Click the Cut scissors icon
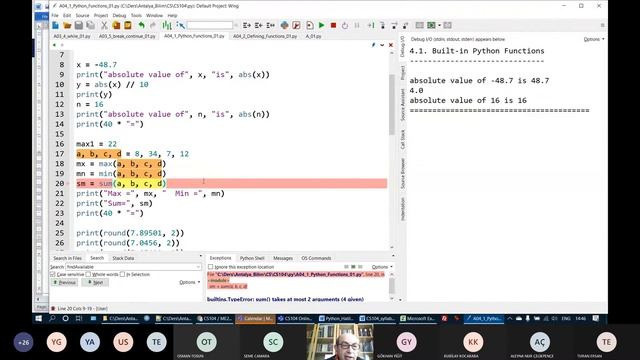Viewport: 640px width, 360px height. (x=104, y=25)
